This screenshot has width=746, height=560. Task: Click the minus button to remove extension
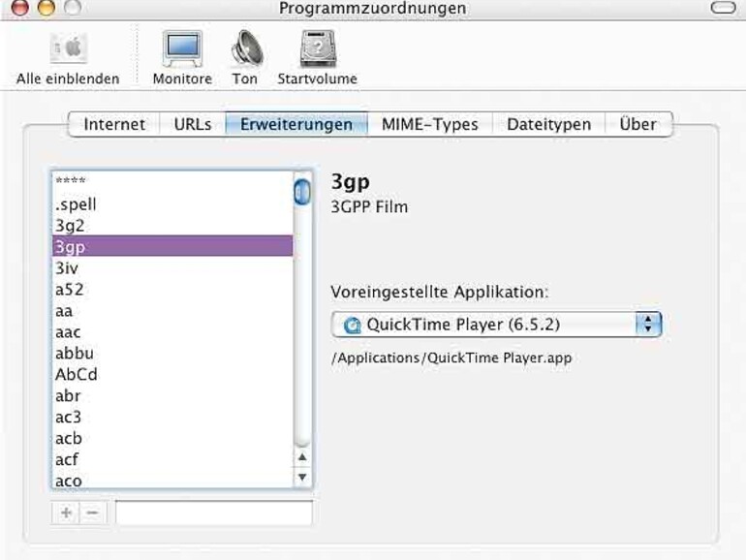point(93,513)
